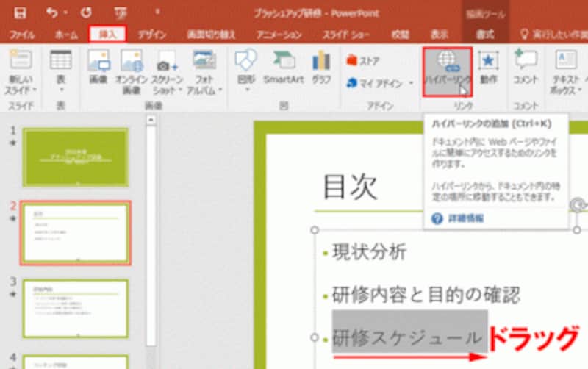
Task: Insert a テキストボックス
Action: click(566, 72)
